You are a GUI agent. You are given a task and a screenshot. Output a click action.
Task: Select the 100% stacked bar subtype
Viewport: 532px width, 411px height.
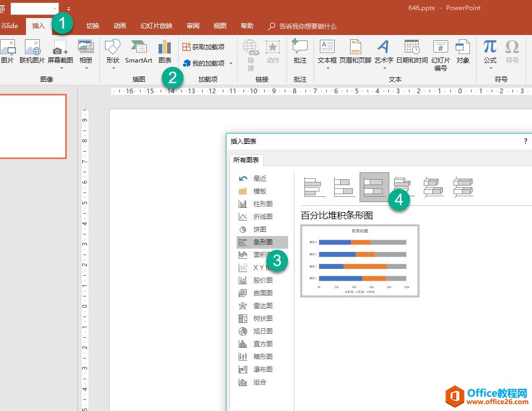(374, 187)
